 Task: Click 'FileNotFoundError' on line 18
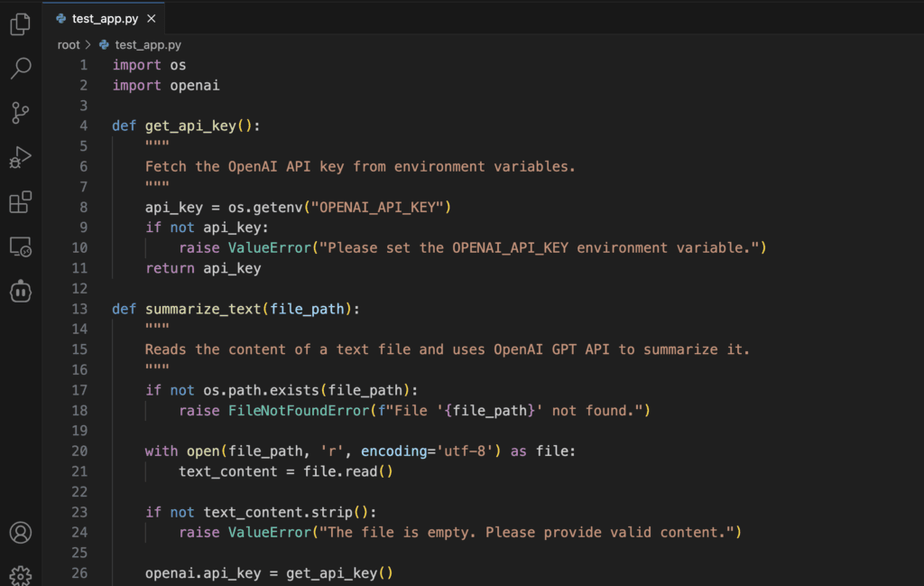pos(298,411)
